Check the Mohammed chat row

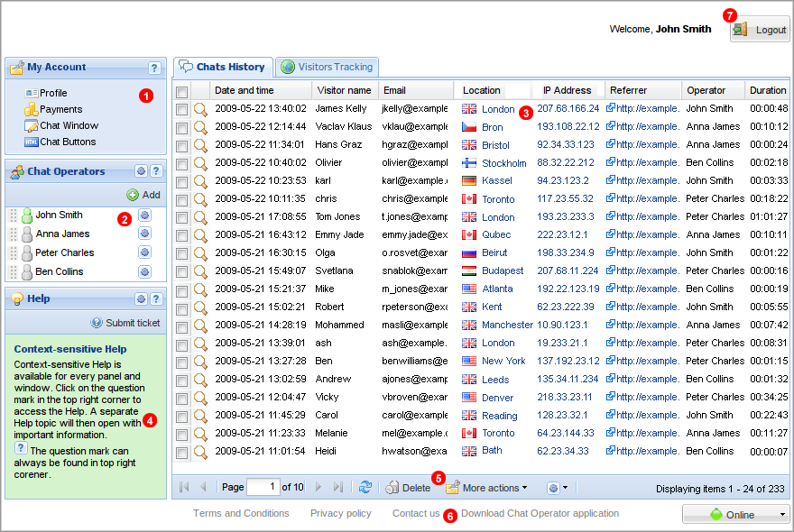181,326
